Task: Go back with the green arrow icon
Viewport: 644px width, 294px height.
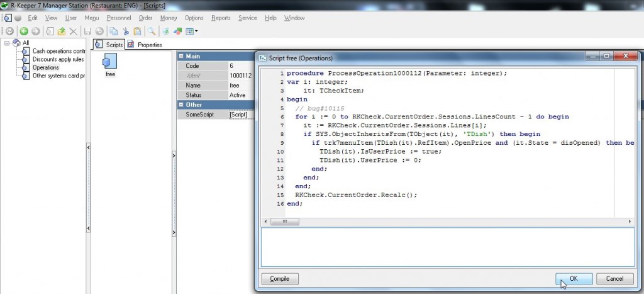Action: pyautogui.click(x=24, y=31)
